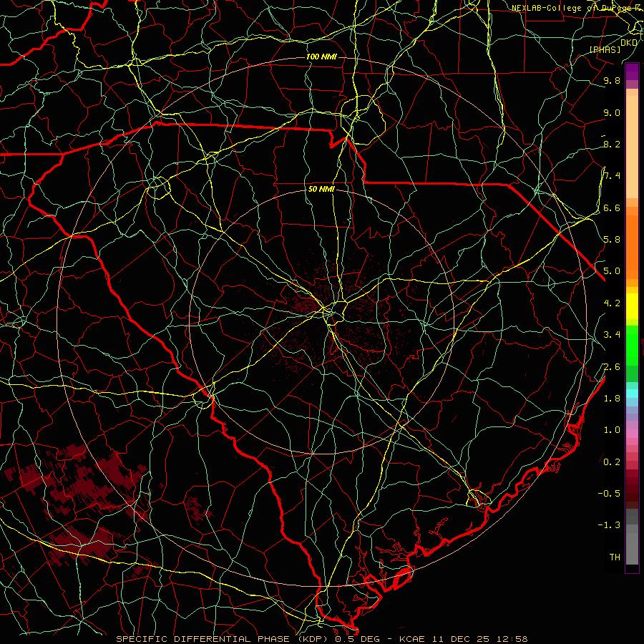Click the TH label on color scale
Viewport: 644px width, 644px height.
tap(615, 557)
